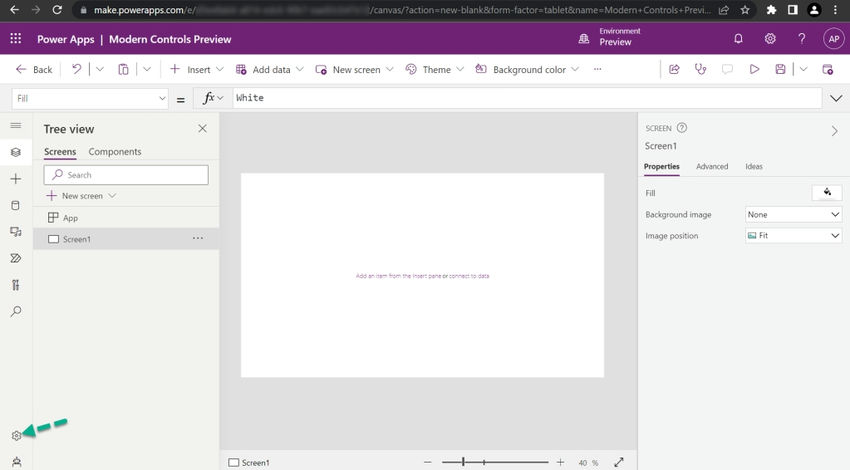Reload the browser page
This screenshot has height=470, width=850.
(x=57, y=10)
